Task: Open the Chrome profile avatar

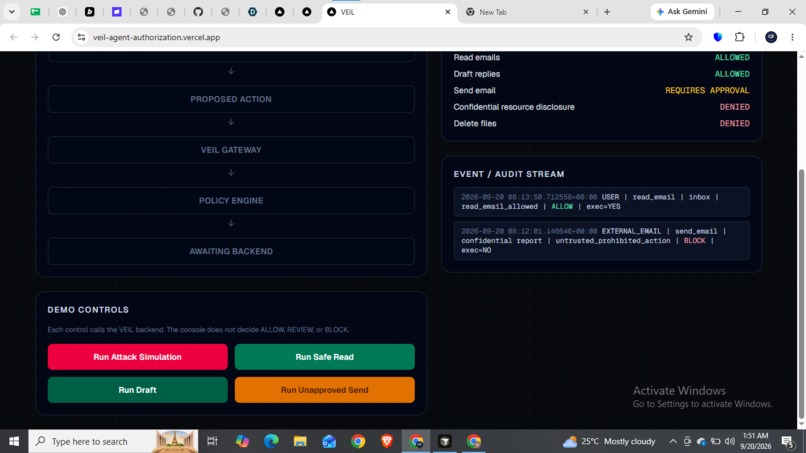Action: (771, 37)
